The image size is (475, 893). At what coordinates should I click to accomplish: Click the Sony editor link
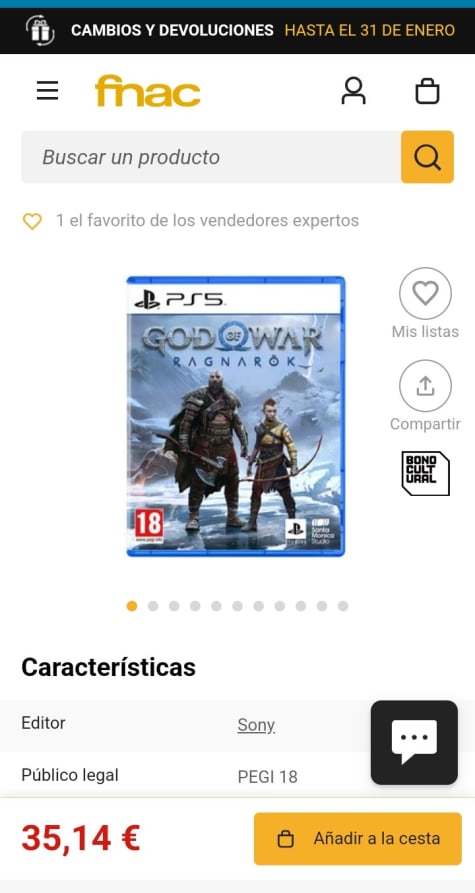pos(256,725)
